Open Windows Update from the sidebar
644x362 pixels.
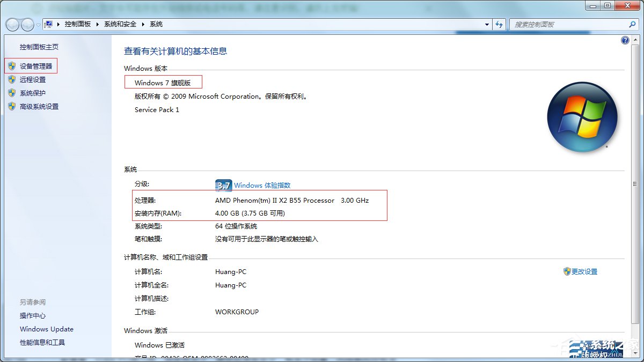(46, 329)
